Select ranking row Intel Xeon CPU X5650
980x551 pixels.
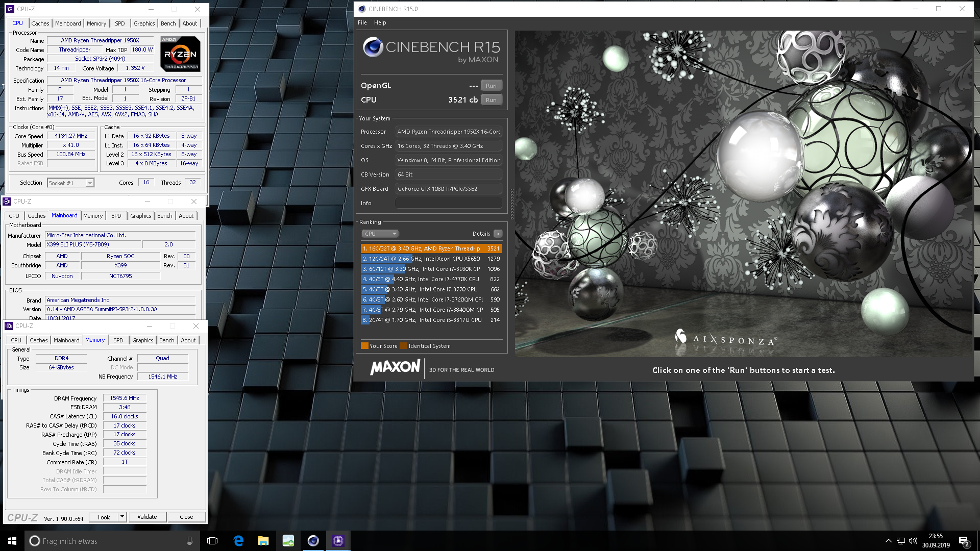(431, 259)
